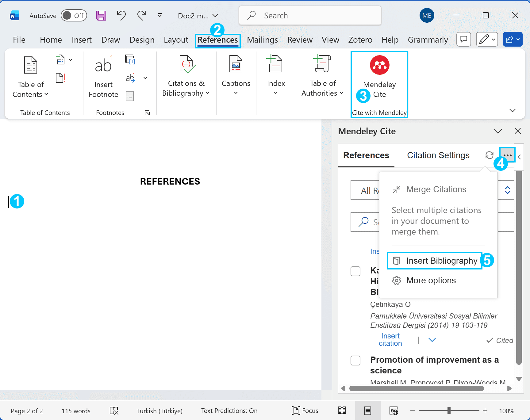Open the Footnotes dialog launcher

pos(147,113)
